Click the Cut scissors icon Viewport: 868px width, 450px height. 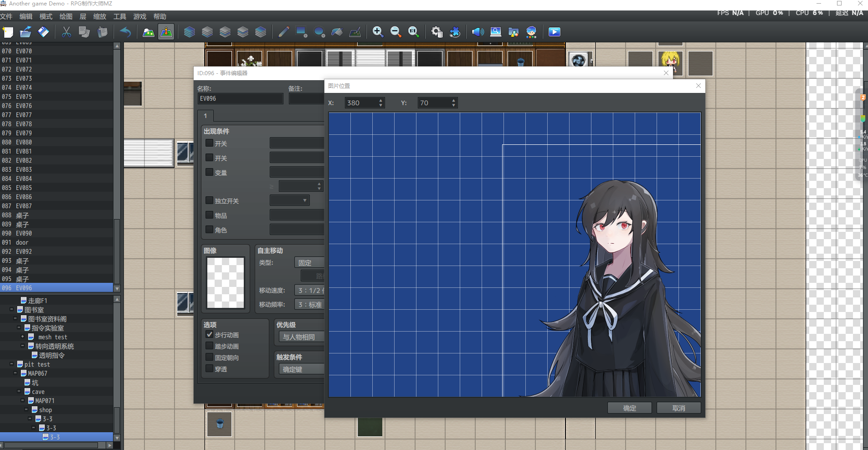[67, 32]
